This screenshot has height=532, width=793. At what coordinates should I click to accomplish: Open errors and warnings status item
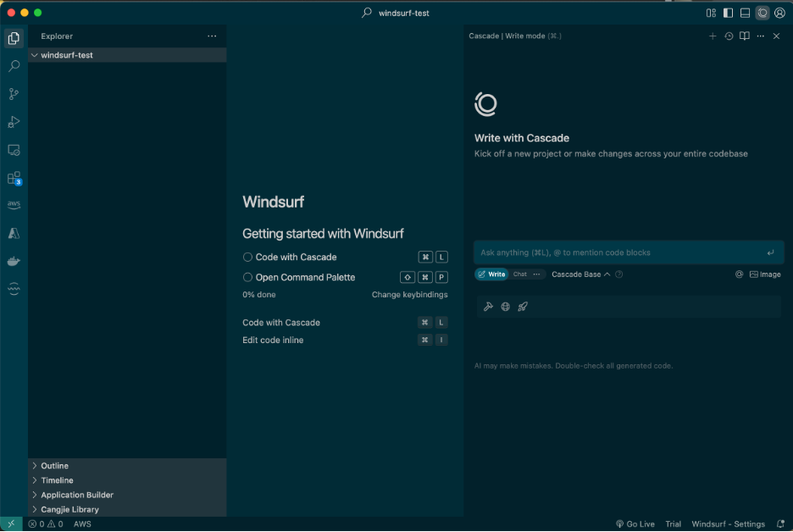(x=46, y=524)
